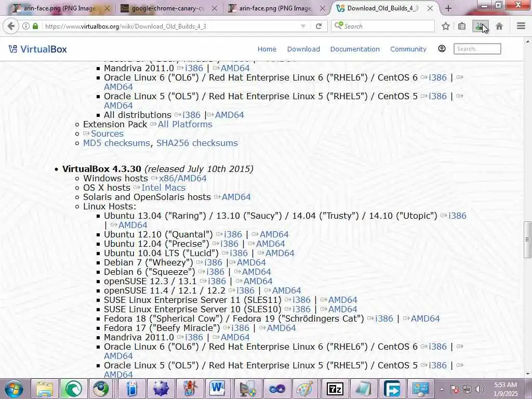532x399 pixels.
Task: Open a new tab with the plus button
Action: coord(448,8)
